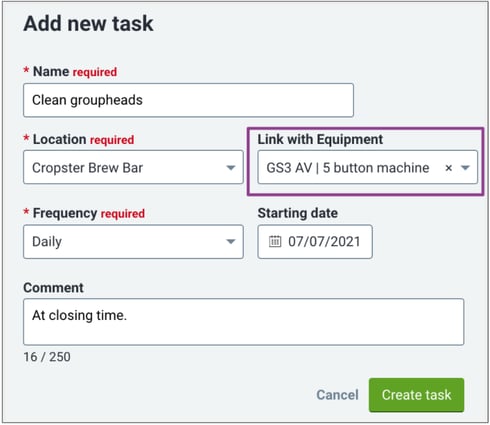Expand the Location dropdown arrow

[231, 168]
